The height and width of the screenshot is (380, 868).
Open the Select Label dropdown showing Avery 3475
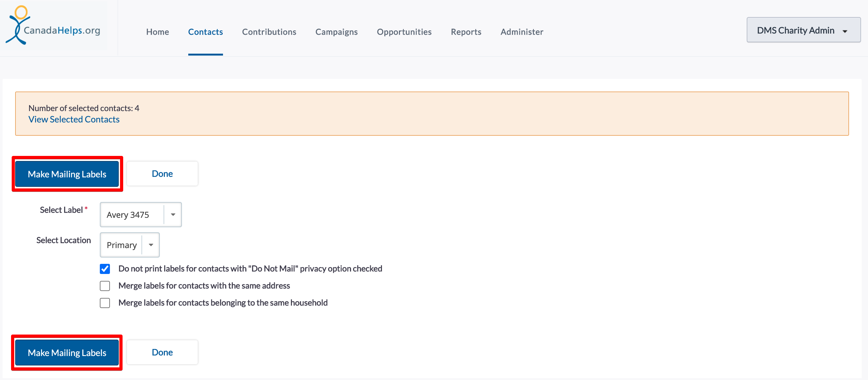141,214
